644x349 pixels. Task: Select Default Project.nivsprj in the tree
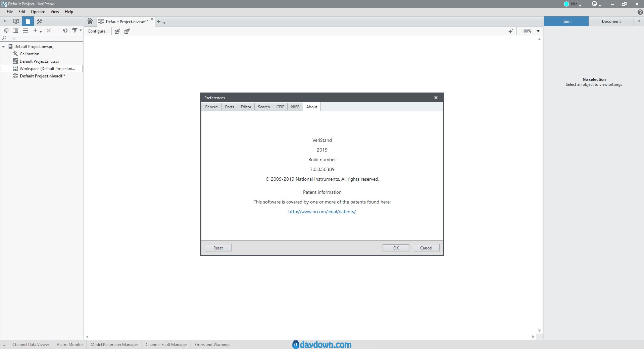coord(34,47)
